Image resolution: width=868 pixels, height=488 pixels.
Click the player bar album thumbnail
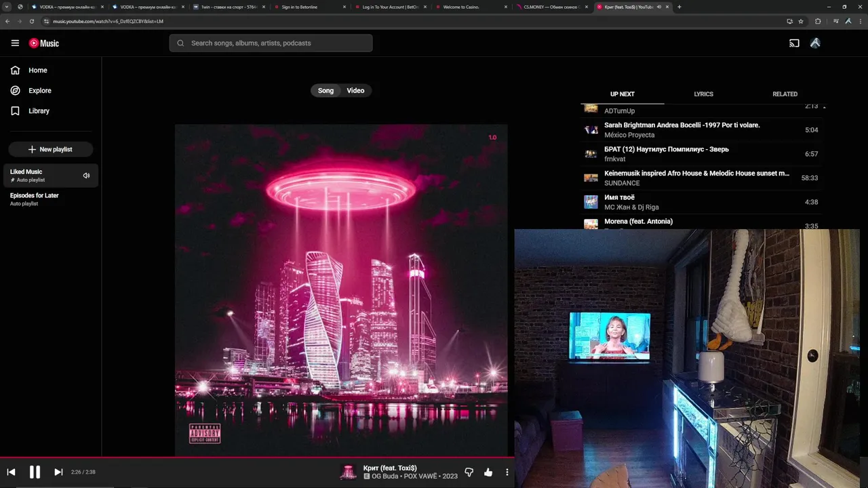[348, 472]
